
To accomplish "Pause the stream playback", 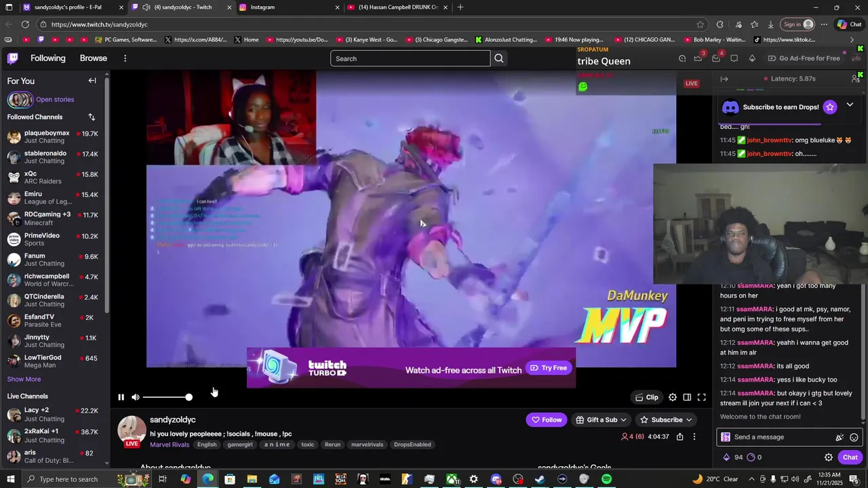I will coord(121,397).
